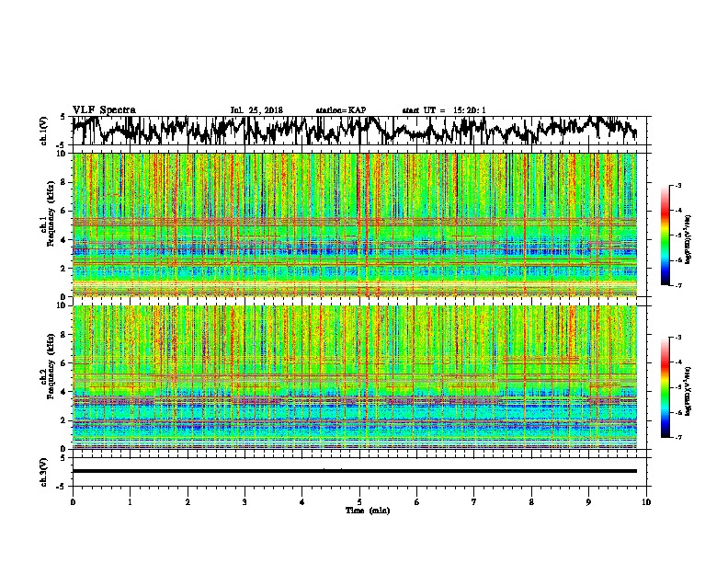Click the "VLF Spectra" plot title
Viewport: 728px width, 563px height.
104,110
